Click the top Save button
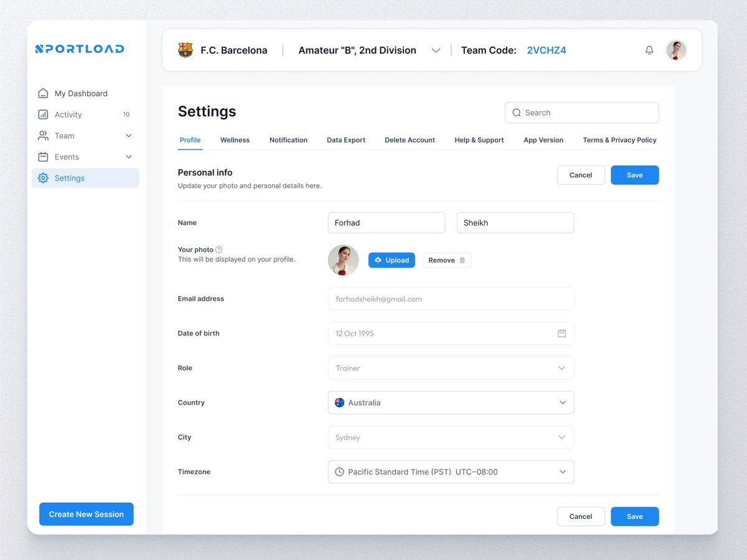 coord(635,175)
